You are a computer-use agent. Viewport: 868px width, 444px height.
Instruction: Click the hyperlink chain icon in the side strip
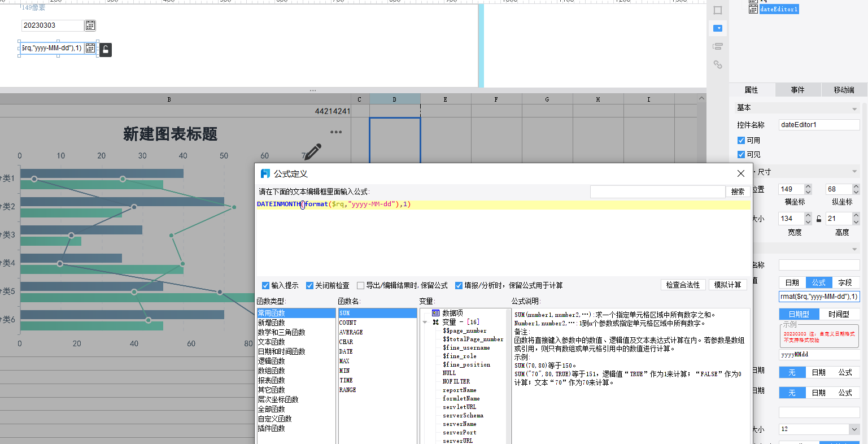coord(718,64)
